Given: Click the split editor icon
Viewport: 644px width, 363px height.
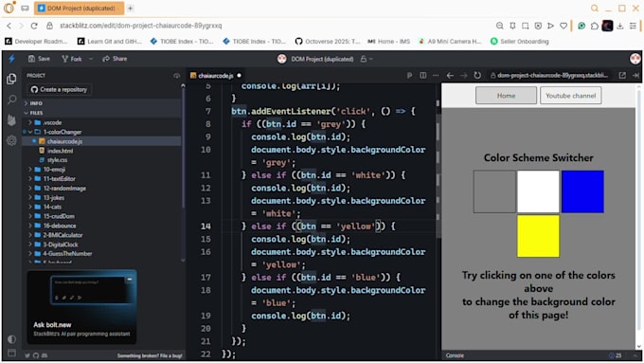Looking at the screenshot, I should [x=423, y=76].
